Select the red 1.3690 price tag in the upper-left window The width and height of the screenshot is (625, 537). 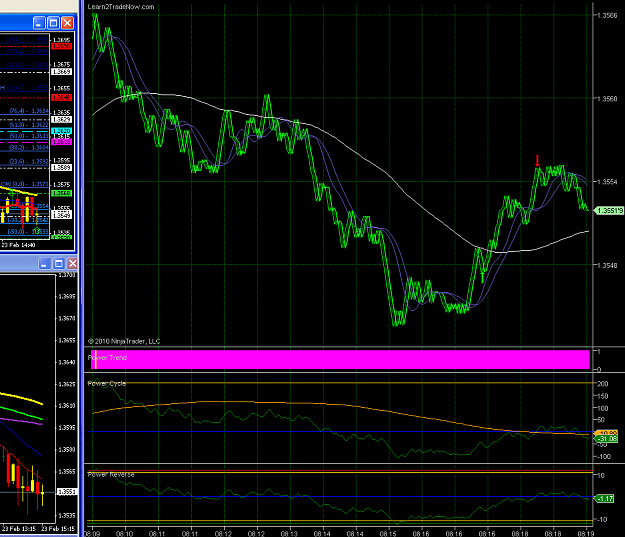click(x=62, y=46)
